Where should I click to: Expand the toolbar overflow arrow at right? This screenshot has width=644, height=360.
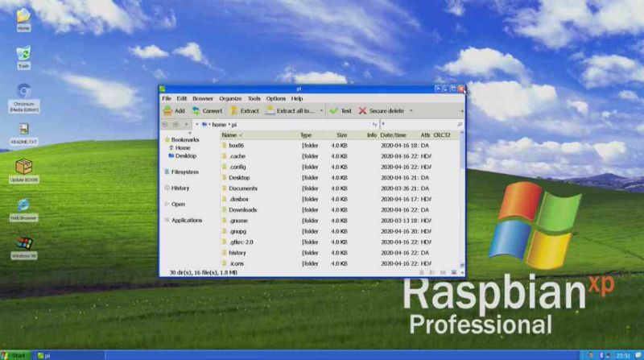(x=461, y=111)
